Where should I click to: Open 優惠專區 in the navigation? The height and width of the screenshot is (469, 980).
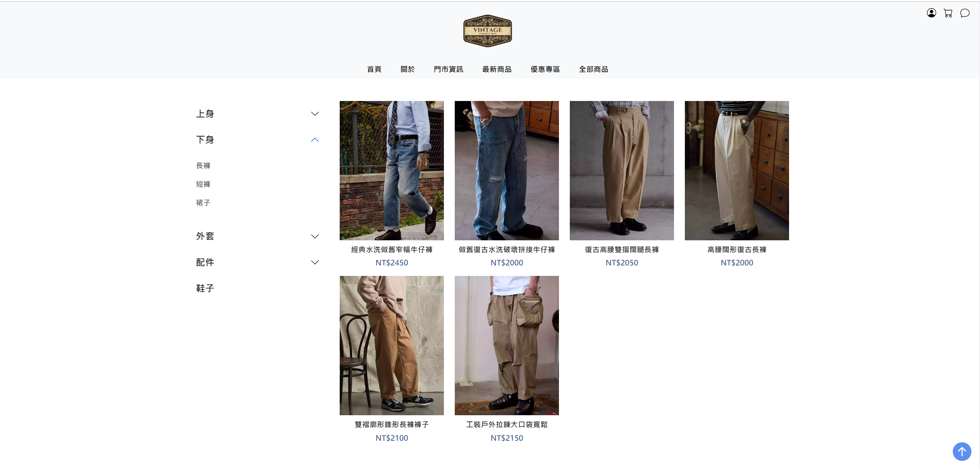coord(545,69)
